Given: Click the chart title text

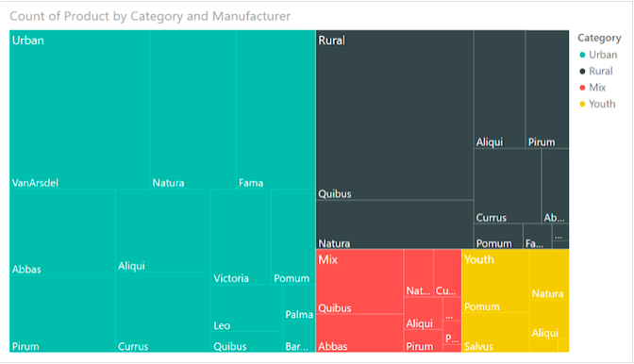Looking at the screenshot, I should coord(150,16).
